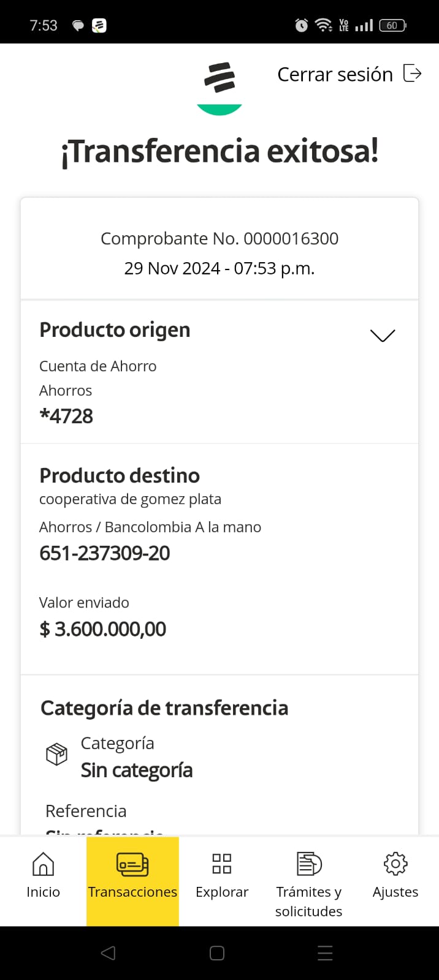
Task: Open the Explorar grid icon
Action: click(x=221, y=864)
